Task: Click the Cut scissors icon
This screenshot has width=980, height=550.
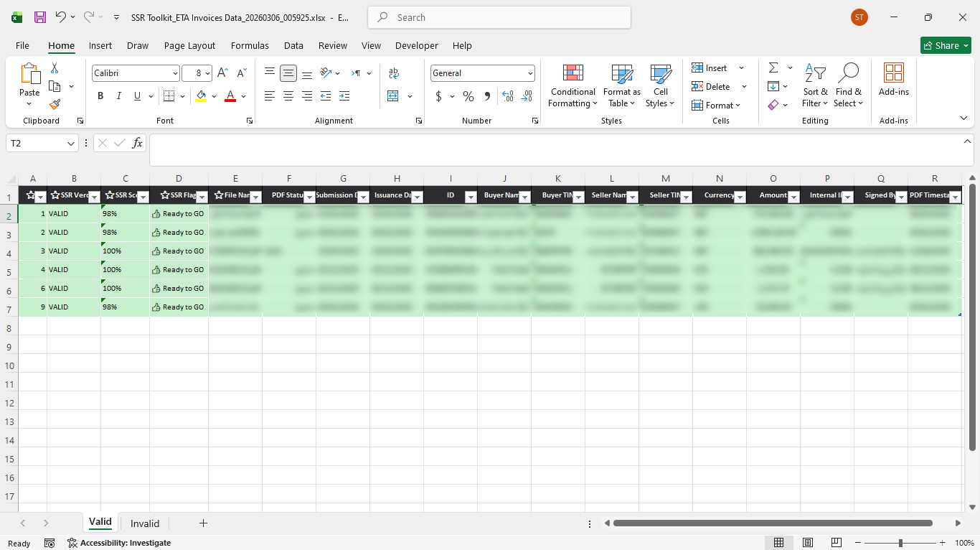Action: click(x=54, y=68)
